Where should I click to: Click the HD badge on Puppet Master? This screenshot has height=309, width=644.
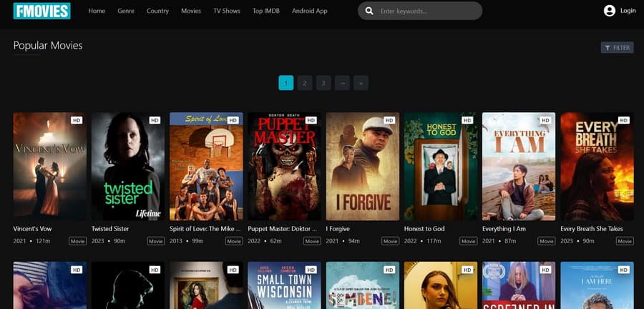coord(311,120)
